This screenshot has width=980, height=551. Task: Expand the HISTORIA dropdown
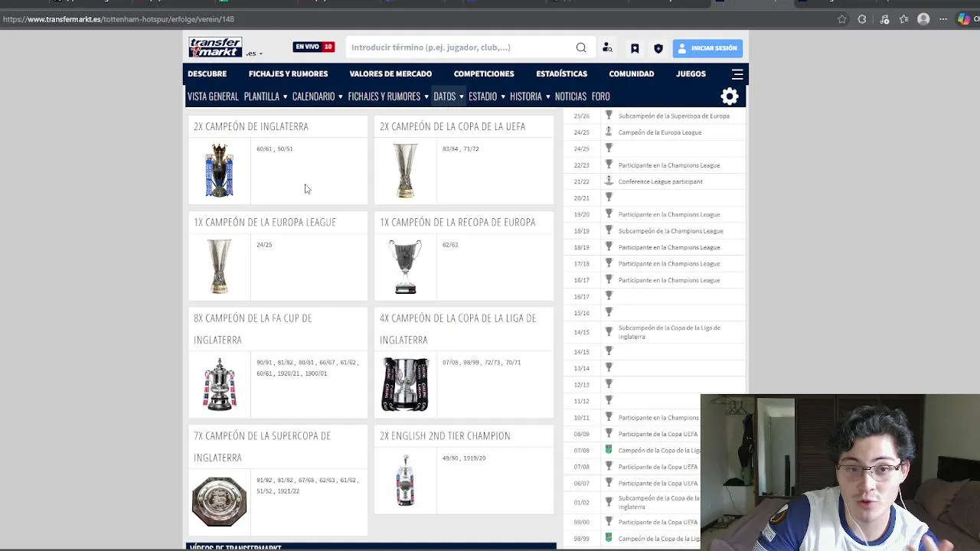click(x=530, y=96)
